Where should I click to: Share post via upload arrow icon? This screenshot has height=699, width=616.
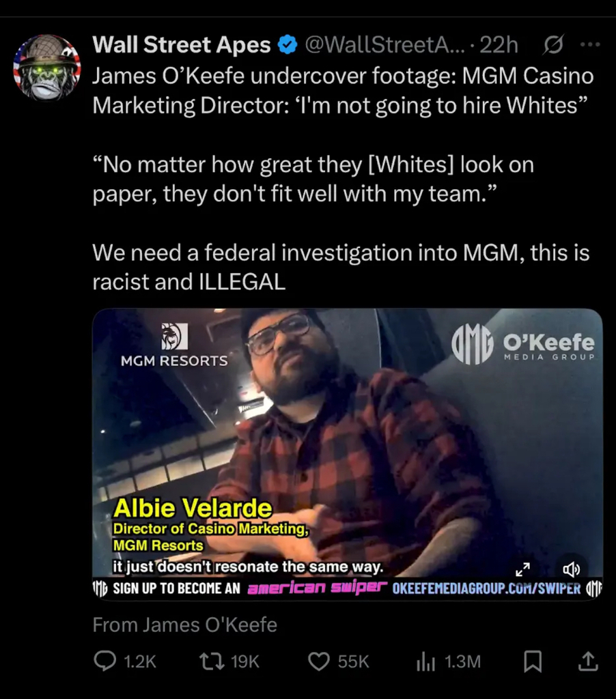pos(588,661)
